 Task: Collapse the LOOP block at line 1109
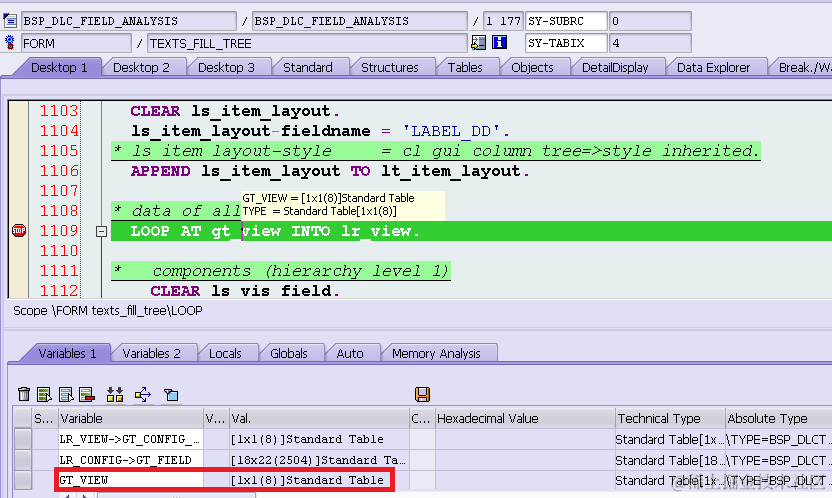[101, 231]
